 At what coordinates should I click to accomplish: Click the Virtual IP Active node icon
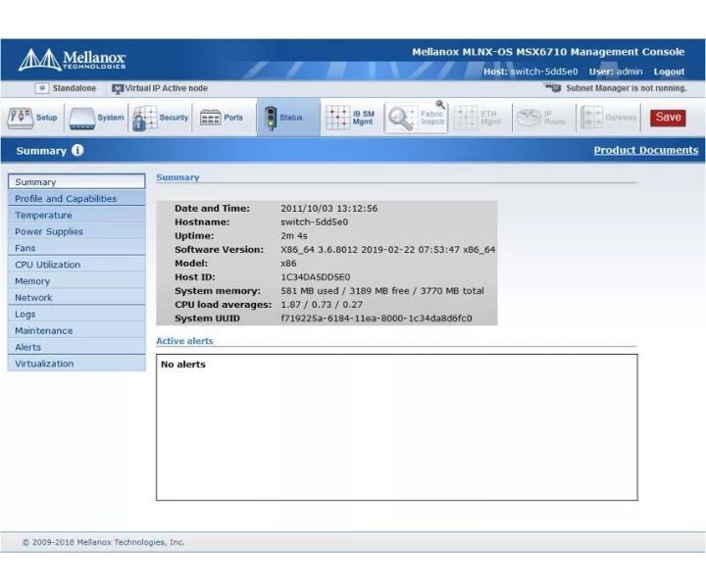(x=118, y=88)
